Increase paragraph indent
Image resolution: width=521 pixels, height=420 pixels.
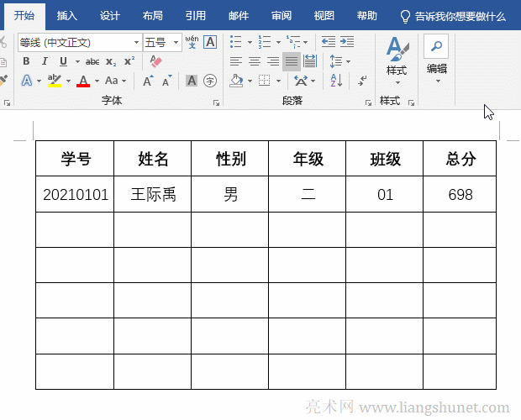pyautogui.click(x=347, y=42)
